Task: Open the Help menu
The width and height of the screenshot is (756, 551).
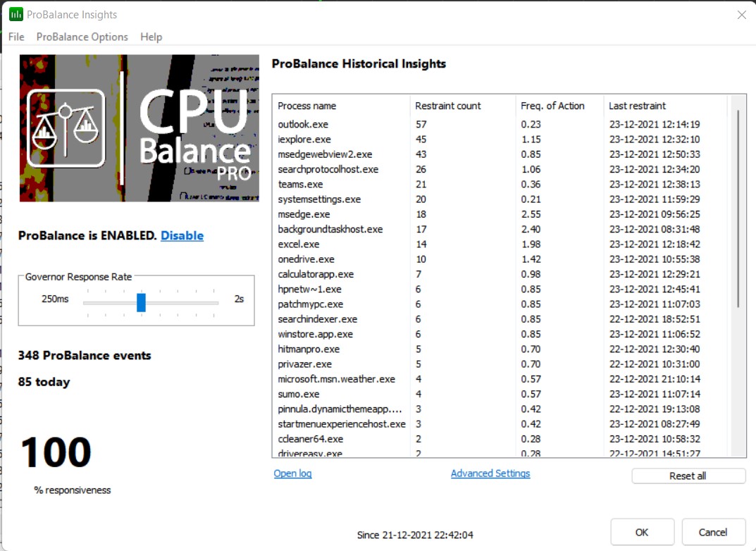Action: (x=151, y=37)
